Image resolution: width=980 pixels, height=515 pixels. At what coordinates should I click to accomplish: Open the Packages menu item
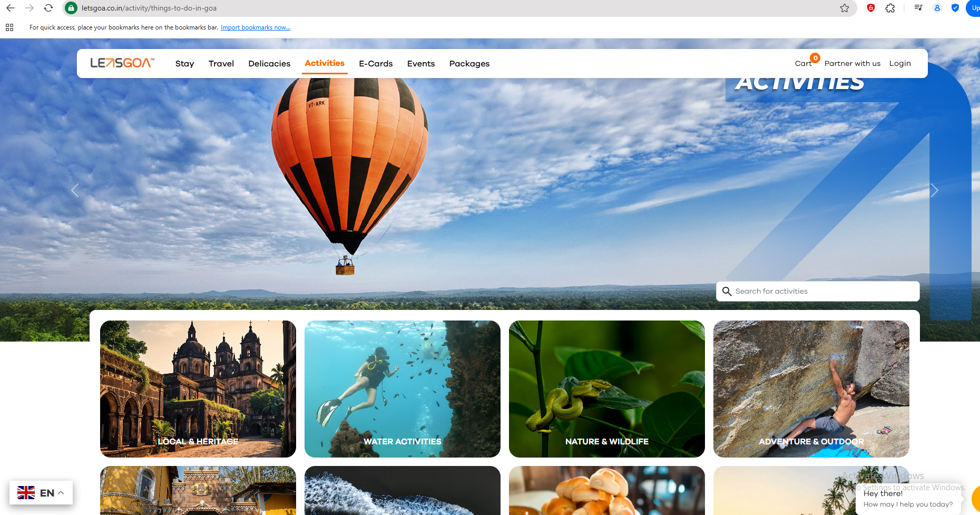[469, 63]
